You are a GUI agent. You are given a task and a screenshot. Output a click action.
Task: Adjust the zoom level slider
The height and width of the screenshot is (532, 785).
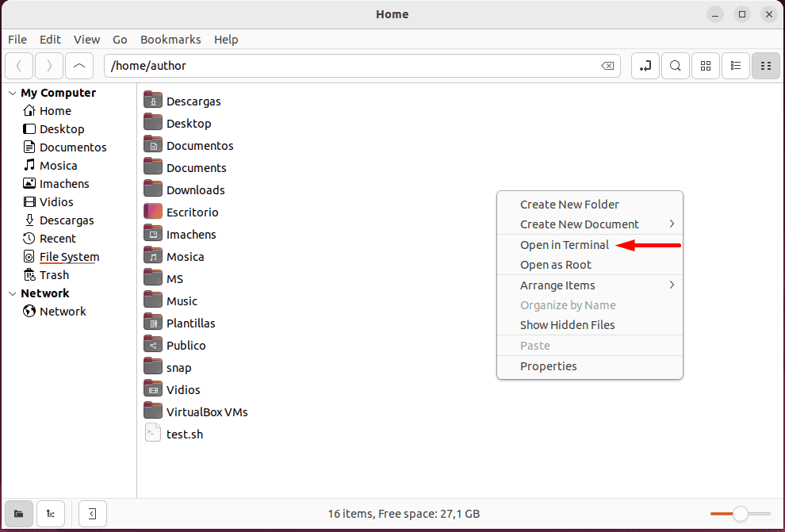(741, 514)
